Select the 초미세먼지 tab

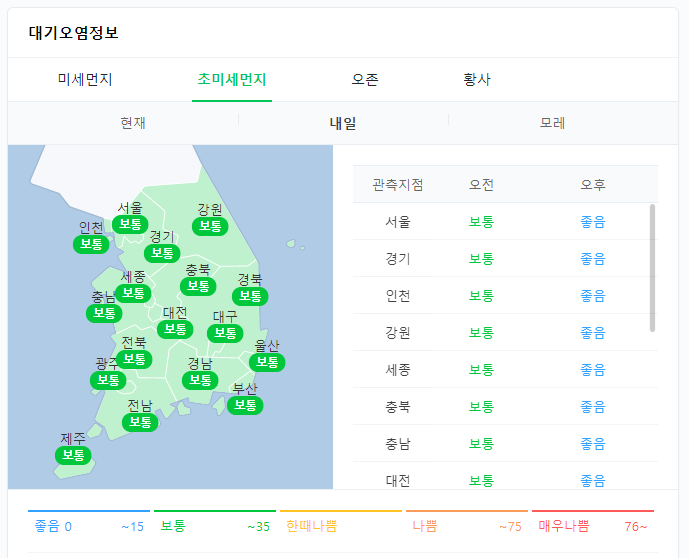pos(232,80)
